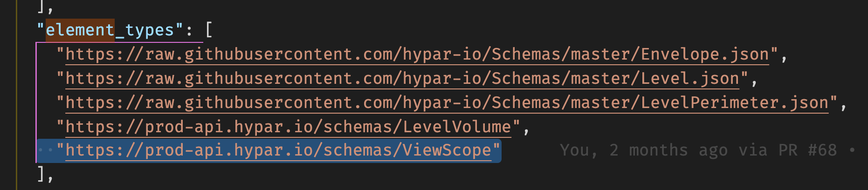Click the whitespace dots before the ViewScope string

pos(46,151)
